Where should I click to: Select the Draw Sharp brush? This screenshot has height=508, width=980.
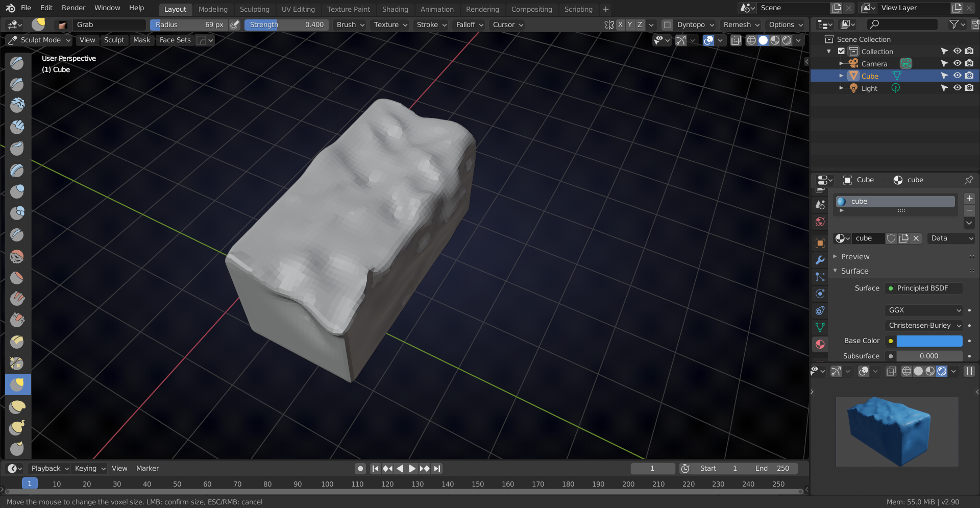click(x=17, y=84)
